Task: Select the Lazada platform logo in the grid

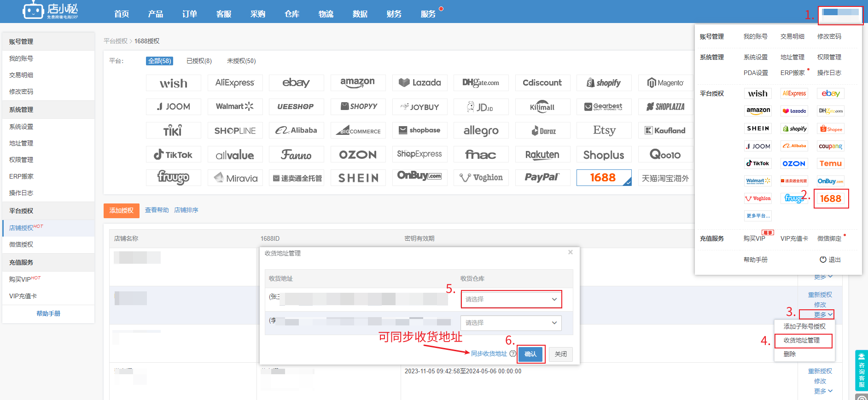Action: click(419, 83)
